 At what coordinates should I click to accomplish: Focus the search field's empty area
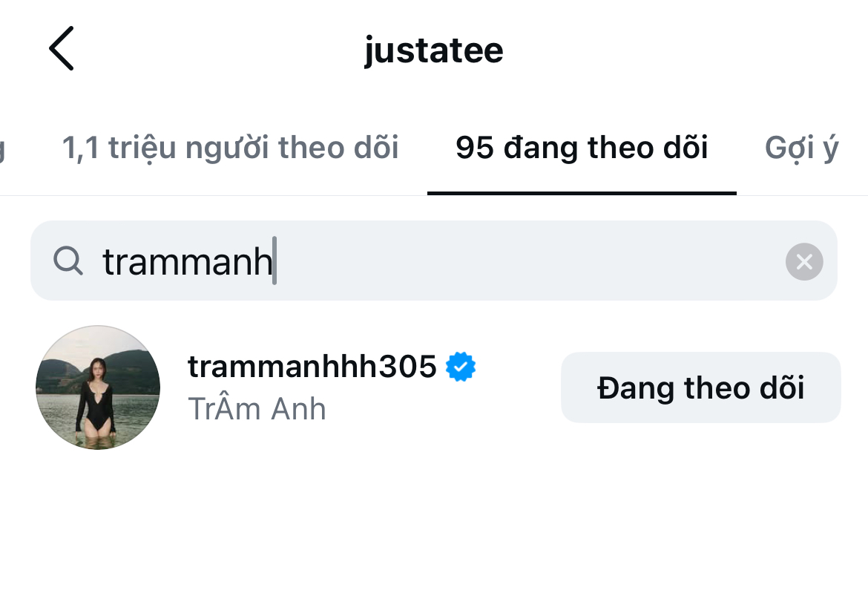tap(519, 261)
